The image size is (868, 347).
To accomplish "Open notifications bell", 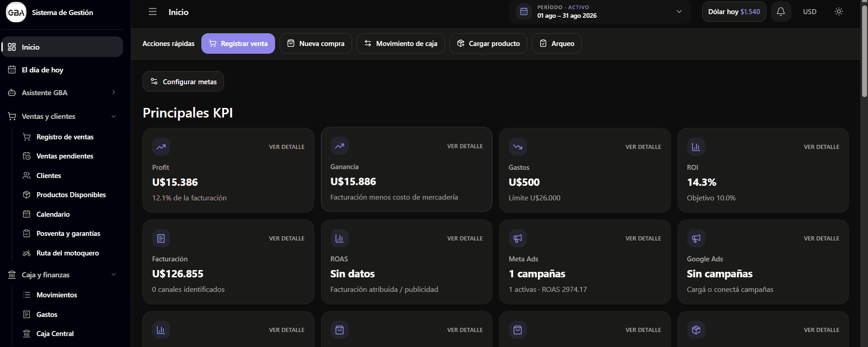I will (781, 12).
